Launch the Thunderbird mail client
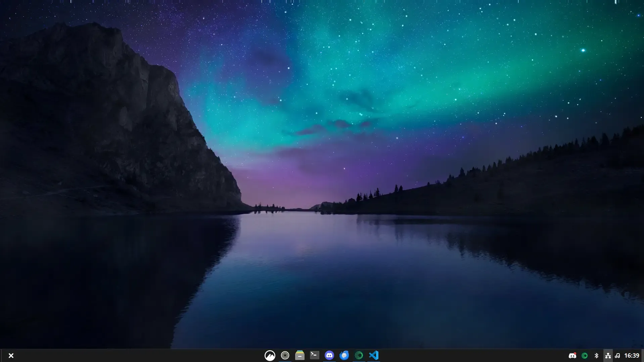This screenshot has width=644, height=362. [x=344, y=355]
